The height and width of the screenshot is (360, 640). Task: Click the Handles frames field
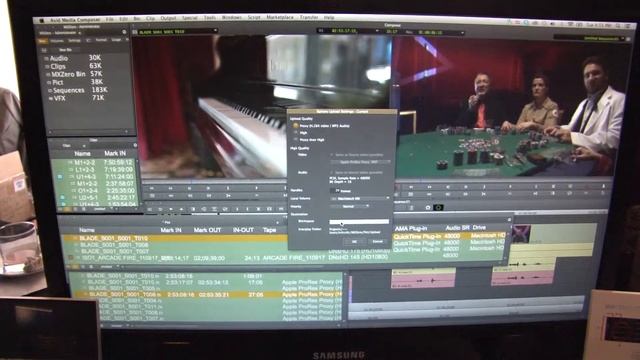(335, 191)
